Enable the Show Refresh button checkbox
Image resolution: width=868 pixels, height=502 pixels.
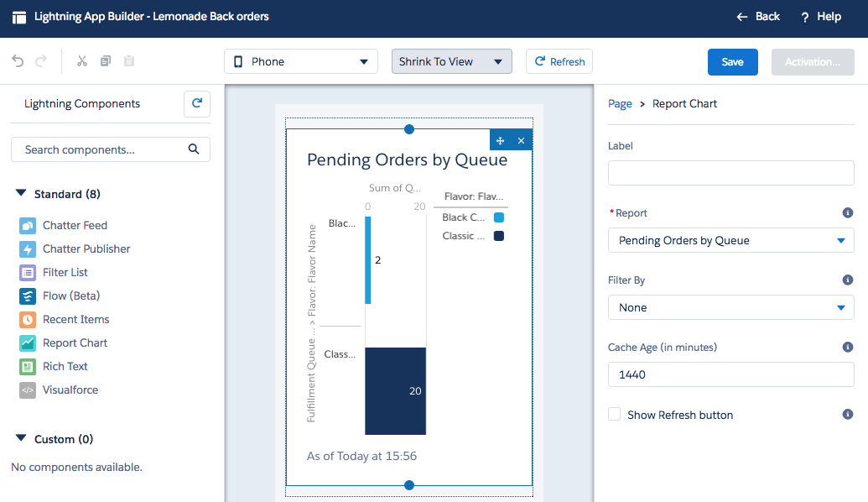[x=615, y=415]
